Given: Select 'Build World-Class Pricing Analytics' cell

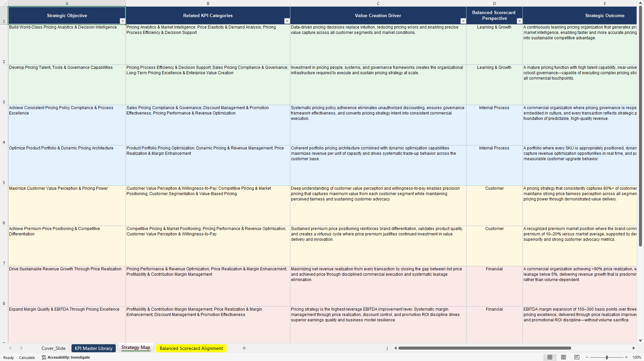Looking at the screenshot, I should (67, 44).
